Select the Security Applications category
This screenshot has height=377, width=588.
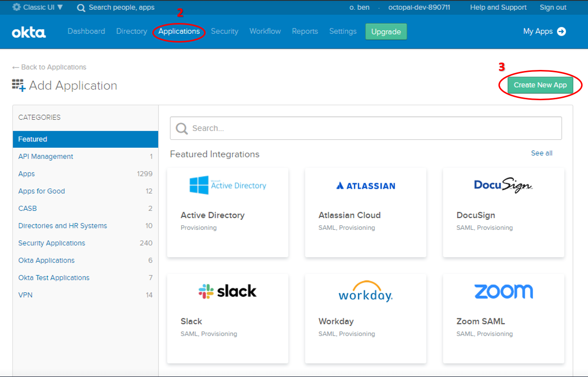pos(51,243)
